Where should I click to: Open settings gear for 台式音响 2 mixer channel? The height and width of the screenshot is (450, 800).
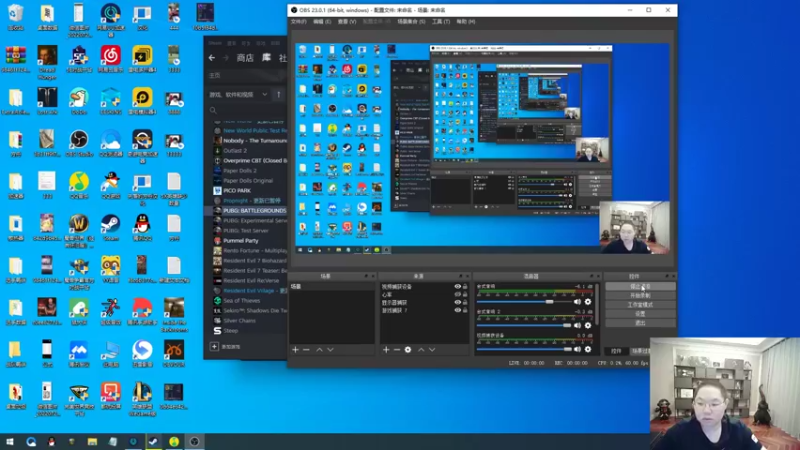click(588, 325)
